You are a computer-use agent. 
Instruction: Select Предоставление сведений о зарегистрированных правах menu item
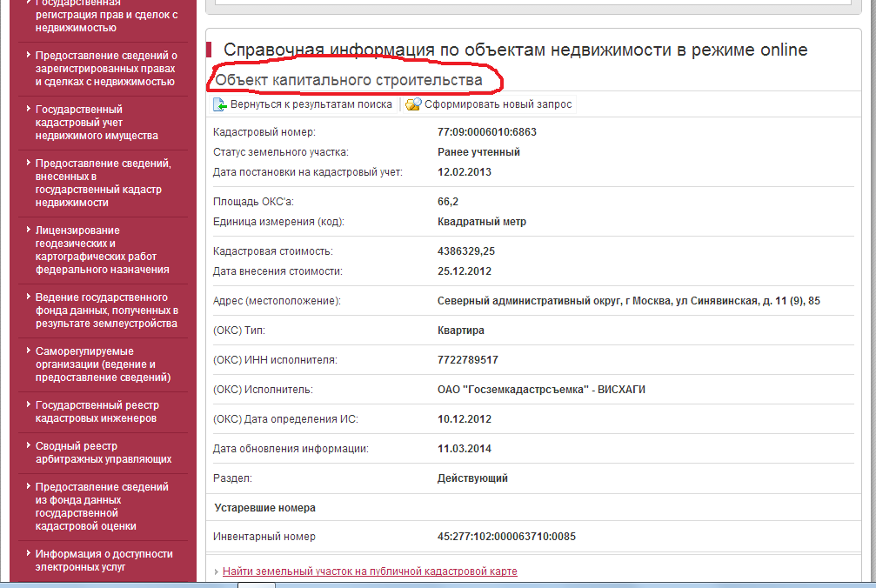(104, 69)
